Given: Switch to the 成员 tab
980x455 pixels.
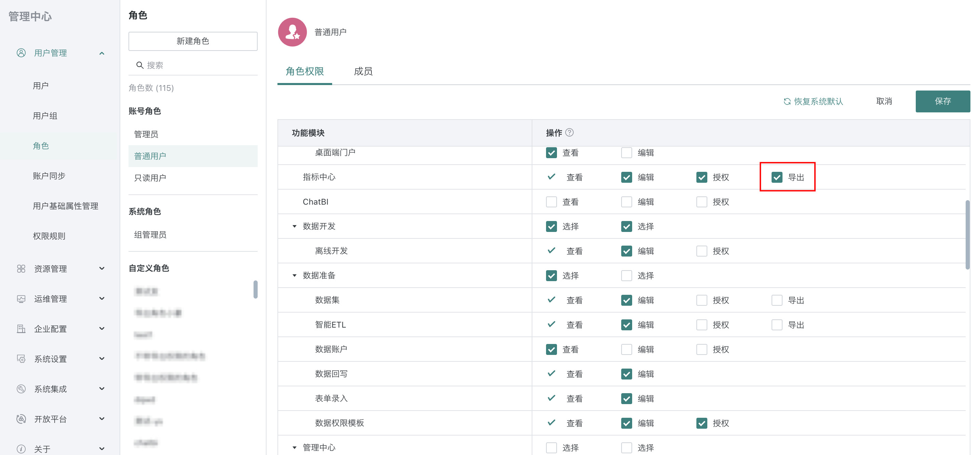Looking at the screenshot, I should [363, 71].
